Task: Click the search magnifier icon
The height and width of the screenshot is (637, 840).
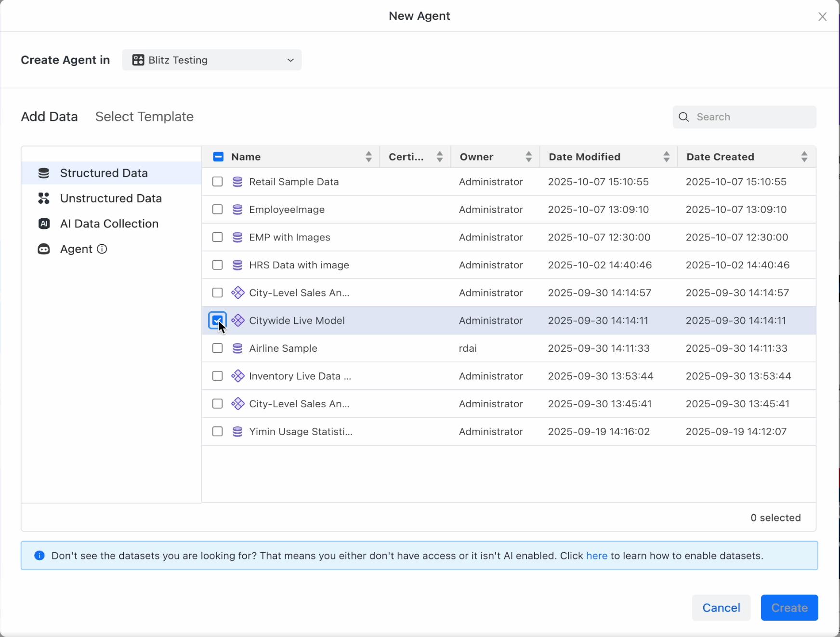Action: coord(683,117)
